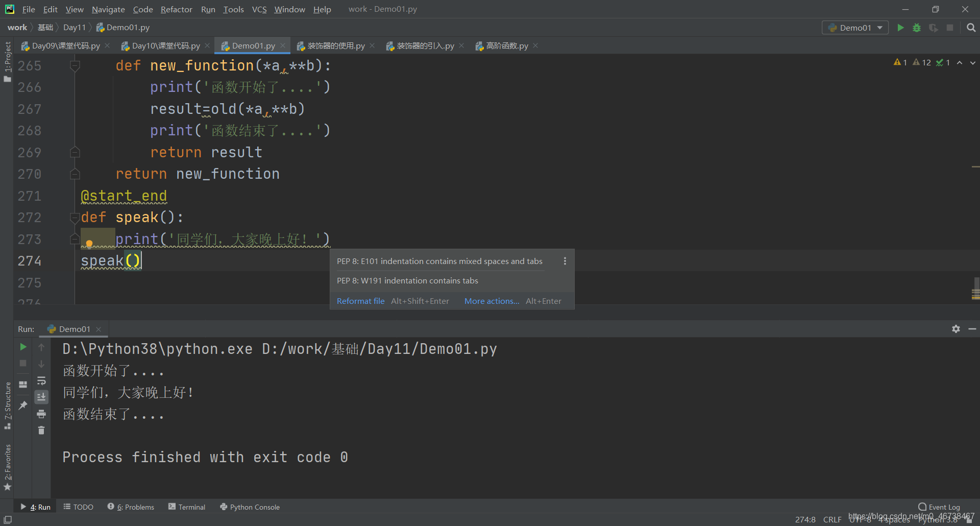Open the Terminal tool window
Screen dimensions: 980x526
(x=187, y=507)
